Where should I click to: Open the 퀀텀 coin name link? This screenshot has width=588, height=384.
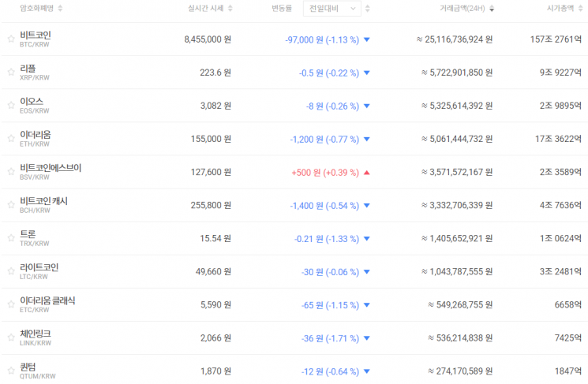point(28,367)
